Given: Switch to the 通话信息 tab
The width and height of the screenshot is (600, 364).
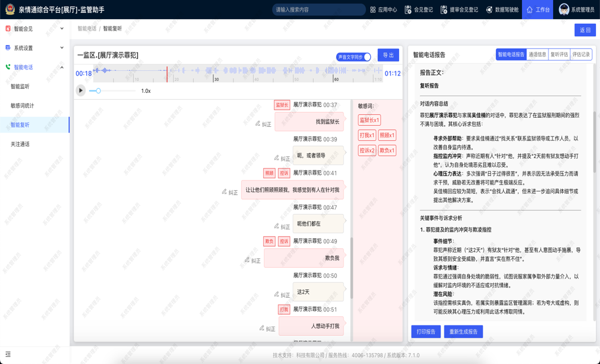Looking at the screenshot, I should 537,54.
